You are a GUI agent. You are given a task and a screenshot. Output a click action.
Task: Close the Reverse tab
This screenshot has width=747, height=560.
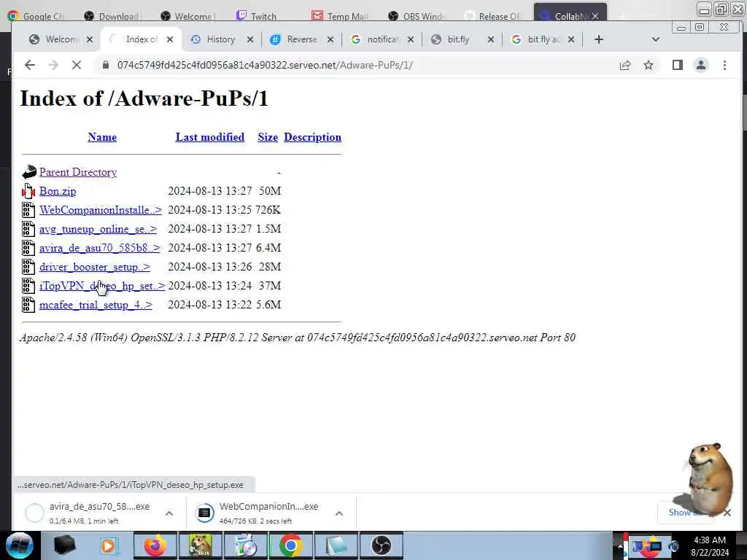coord(330,39)
